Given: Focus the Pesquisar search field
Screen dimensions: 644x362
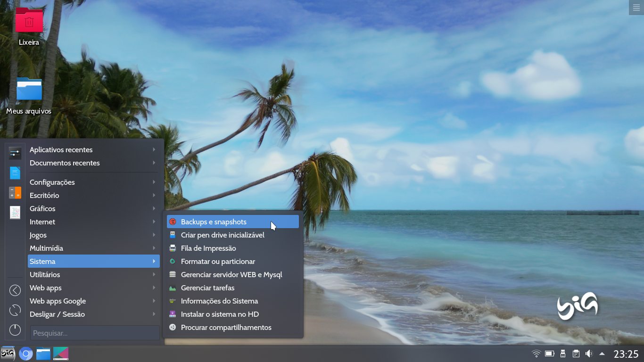Looking at the screenshot, I should pos(95,333).
